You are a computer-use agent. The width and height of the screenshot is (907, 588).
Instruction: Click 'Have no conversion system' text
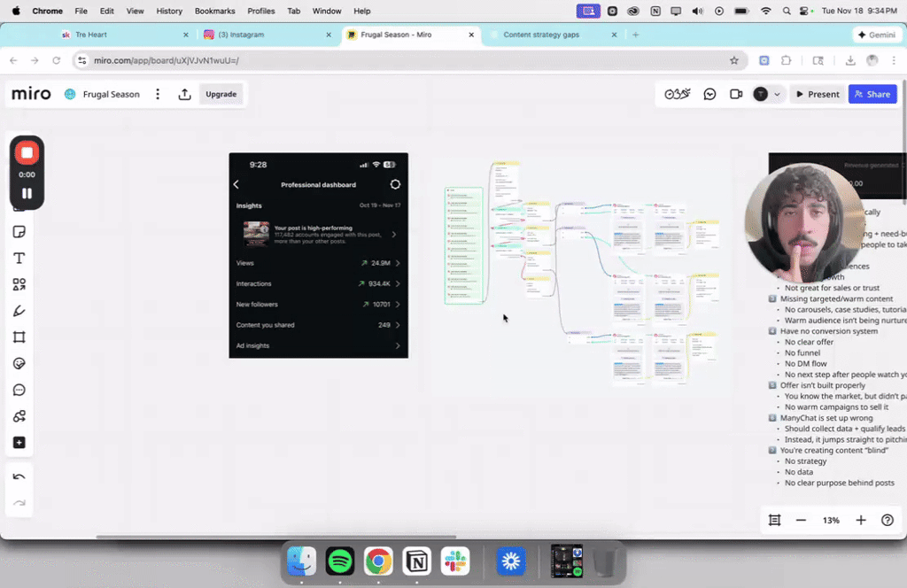tap(829, 331)
